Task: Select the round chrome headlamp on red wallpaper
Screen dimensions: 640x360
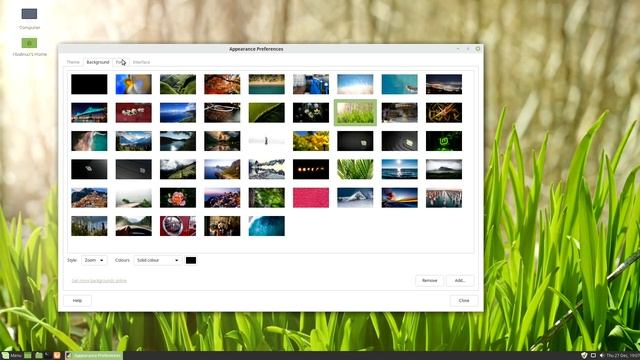Action: (x=178, y=226)
